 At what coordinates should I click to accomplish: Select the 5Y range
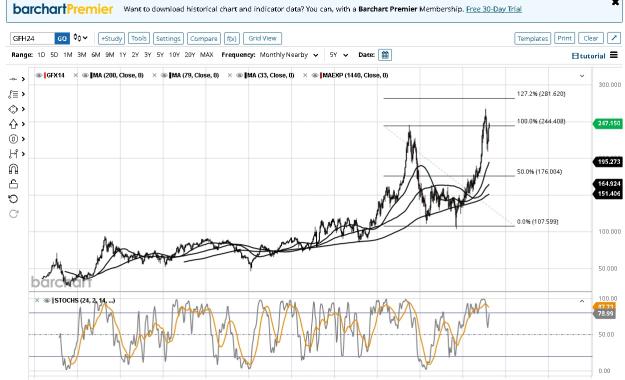coord(160,55)
